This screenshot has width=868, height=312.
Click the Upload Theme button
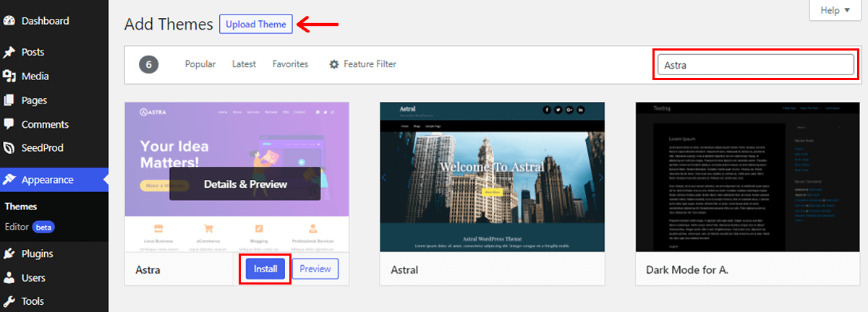click(256, 24)
